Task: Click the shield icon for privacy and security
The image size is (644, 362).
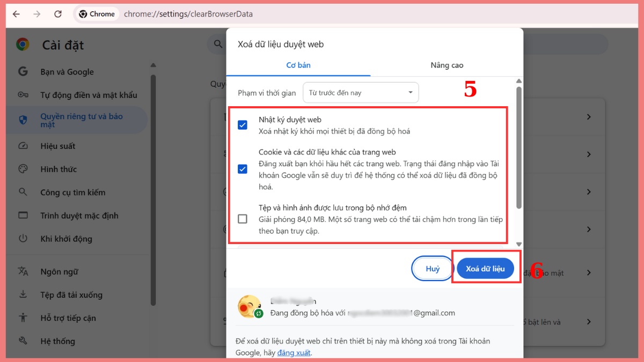Action: [x=23, y=120]
